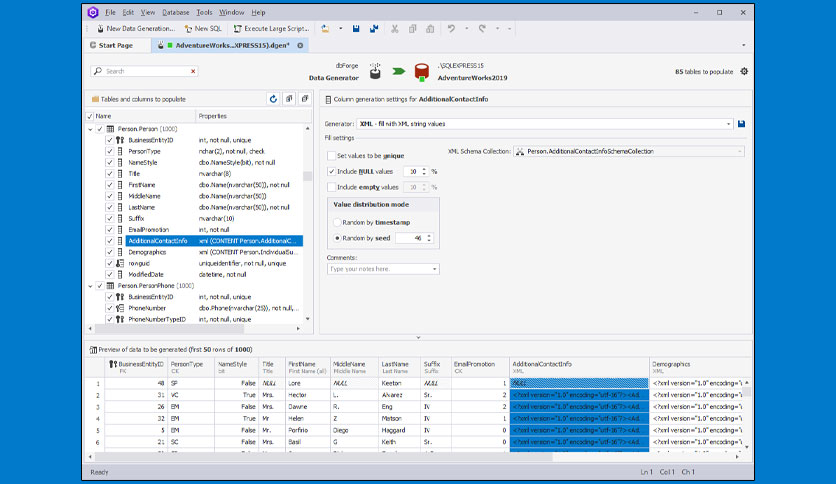
Task: Click the Redo arrow icon
Action: pos(483,29)
